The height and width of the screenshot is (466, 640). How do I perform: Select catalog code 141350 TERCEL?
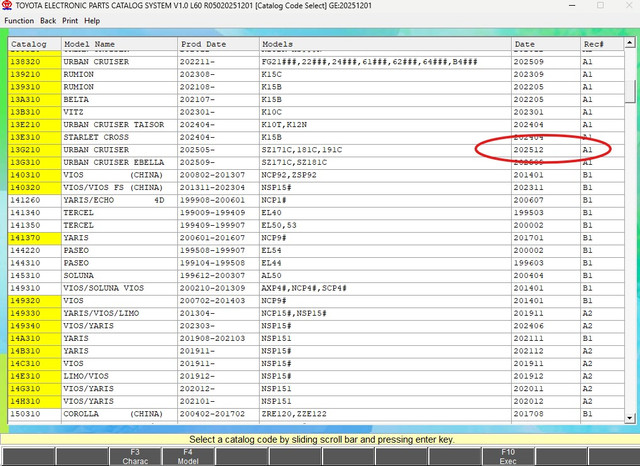tap(34, 225)
